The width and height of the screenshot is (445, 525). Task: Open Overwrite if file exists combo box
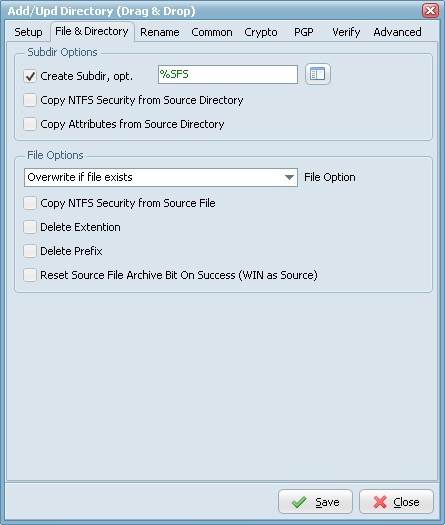161,177
